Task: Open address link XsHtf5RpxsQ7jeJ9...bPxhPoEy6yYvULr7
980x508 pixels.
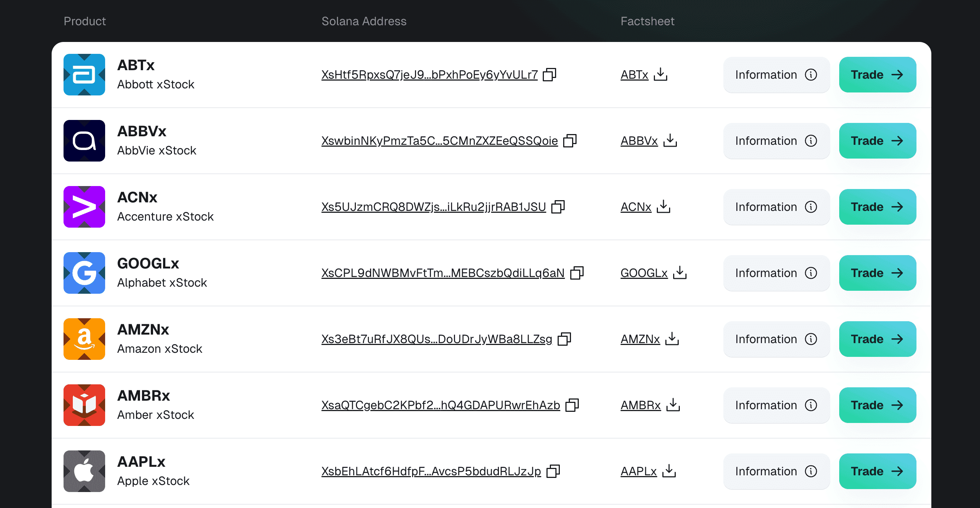Action: (429, 75)
